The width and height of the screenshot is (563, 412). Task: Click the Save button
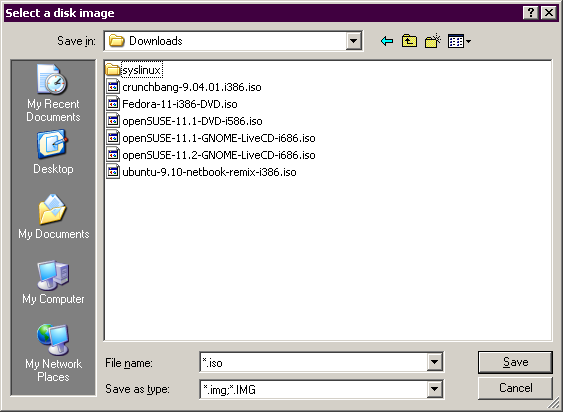tap(515, 362)
